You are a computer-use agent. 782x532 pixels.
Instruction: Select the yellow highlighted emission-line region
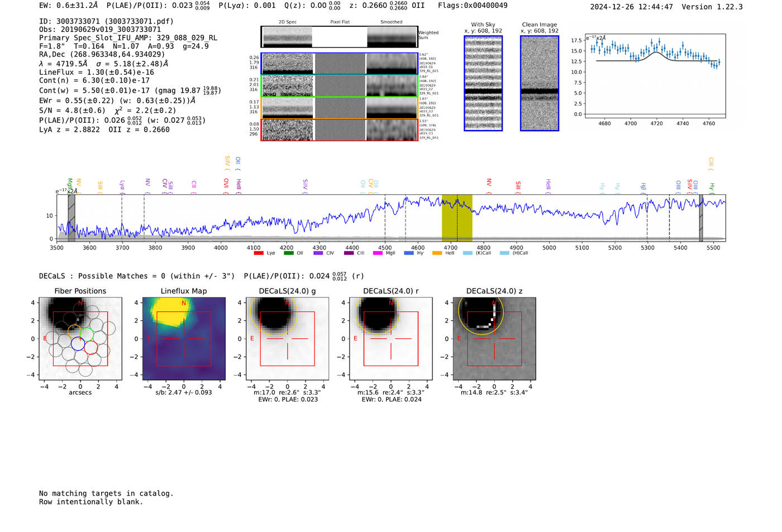457,218
